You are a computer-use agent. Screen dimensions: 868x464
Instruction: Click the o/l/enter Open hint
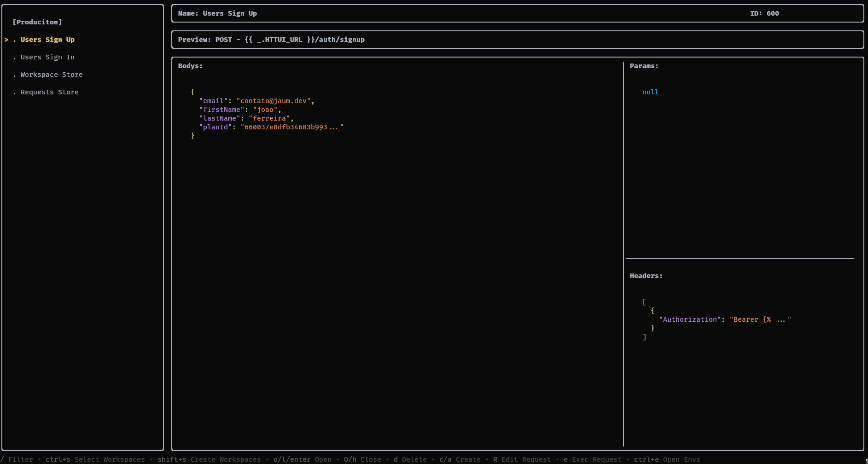[x=303, y=459]
